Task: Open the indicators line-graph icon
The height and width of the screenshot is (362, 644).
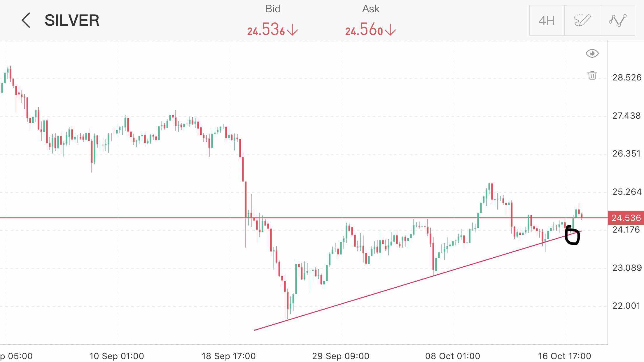Action: (617, 20)
